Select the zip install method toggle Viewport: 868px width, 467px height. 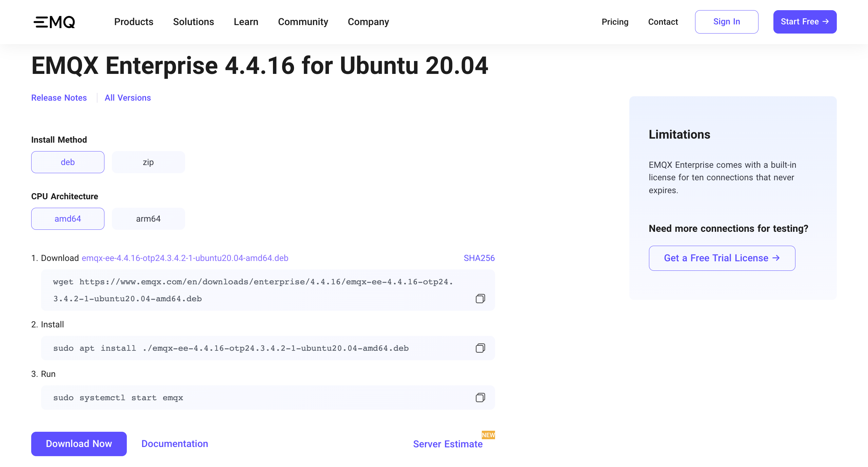pyautogui.click(x=149, y=162)
